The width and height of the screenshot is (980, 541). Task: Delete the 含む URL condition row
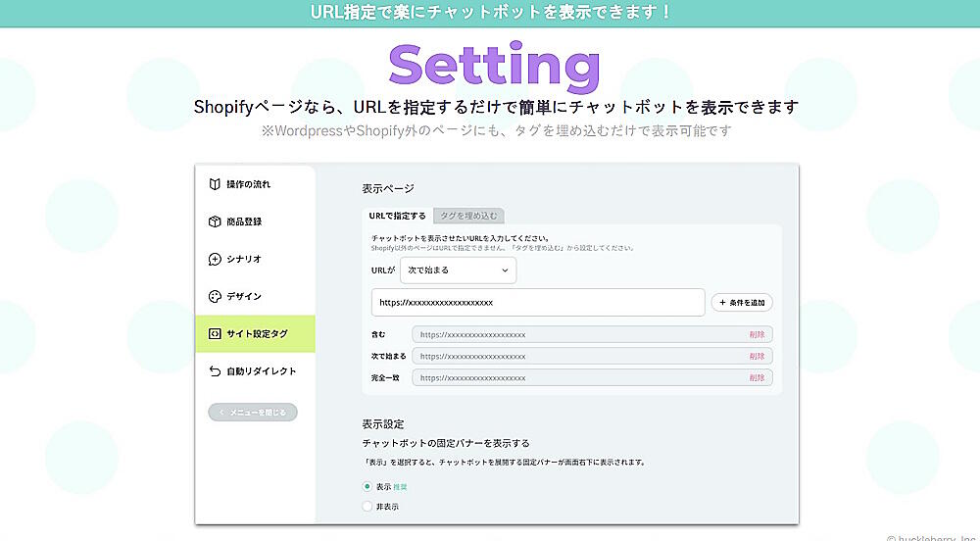[757, 334]
